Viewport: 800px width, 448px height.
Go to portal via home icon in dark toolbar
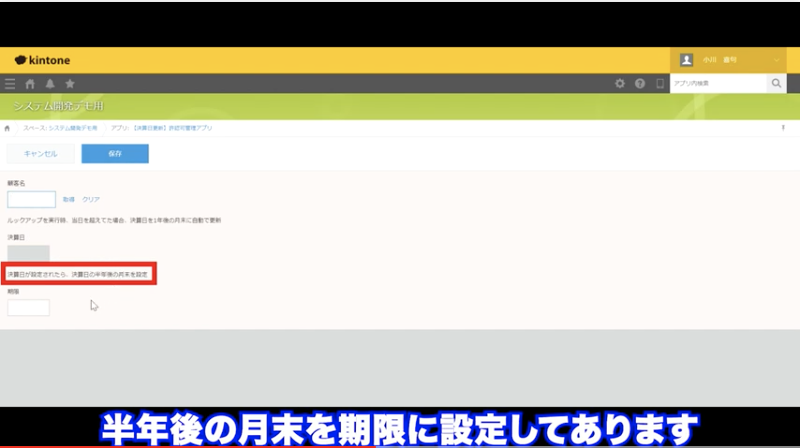pos(30,84)
